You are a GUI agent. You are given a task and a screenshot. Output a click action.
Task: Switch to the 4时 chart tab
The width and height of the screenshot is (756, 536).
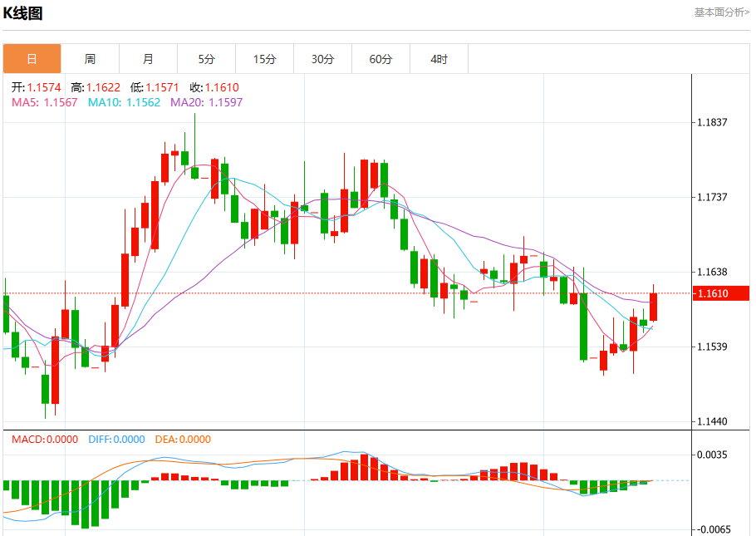pyautogui.click(x=439, y=59)
